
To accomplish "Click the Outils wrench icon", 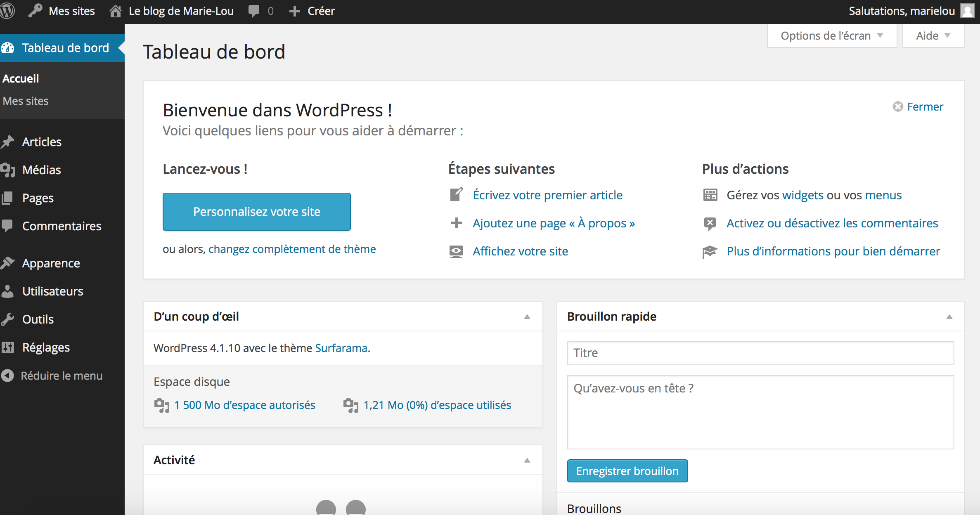I will coord(7,319).
